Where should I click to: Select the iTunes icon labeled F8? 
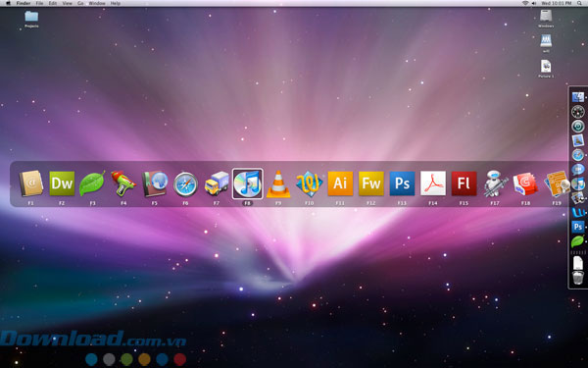click(247, 184)
